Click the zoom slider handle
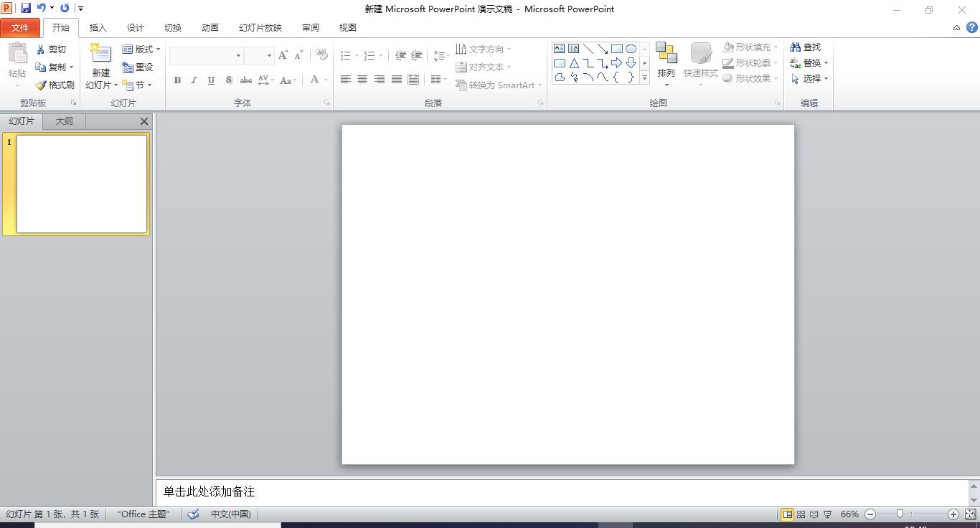The width and height of the screenshot is (980, 528). coord(900,514)
